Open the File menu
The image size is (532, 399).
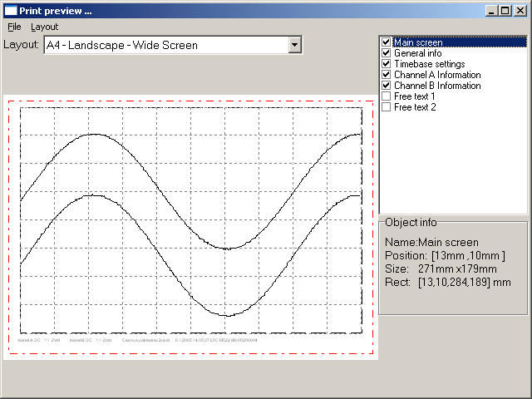[x=14, y=27]
